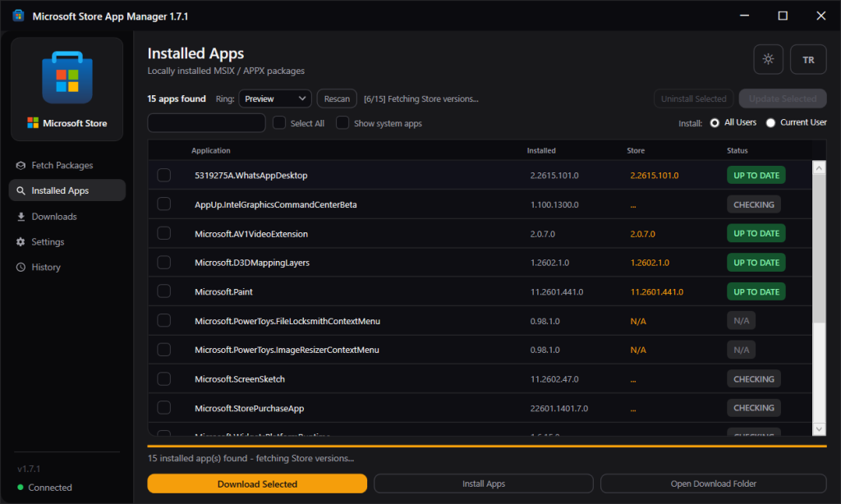Enable Show system apps checkbox
841x504 pixels.
click(342, 123)
